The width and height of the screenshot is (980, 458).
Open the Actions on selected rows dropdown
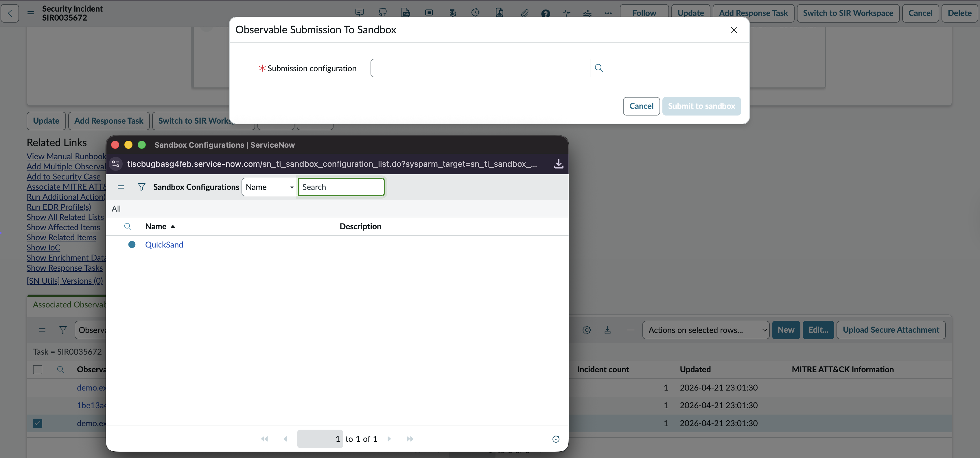(x=706, y=330)
